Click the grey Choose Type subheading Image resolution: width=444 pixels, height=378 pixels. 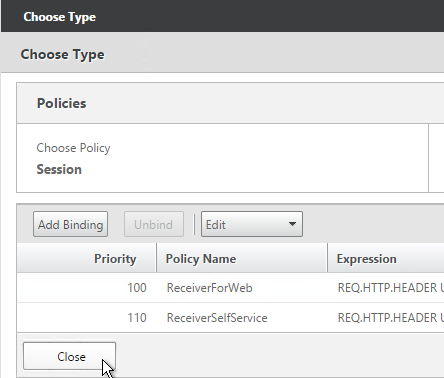[62, 54]
